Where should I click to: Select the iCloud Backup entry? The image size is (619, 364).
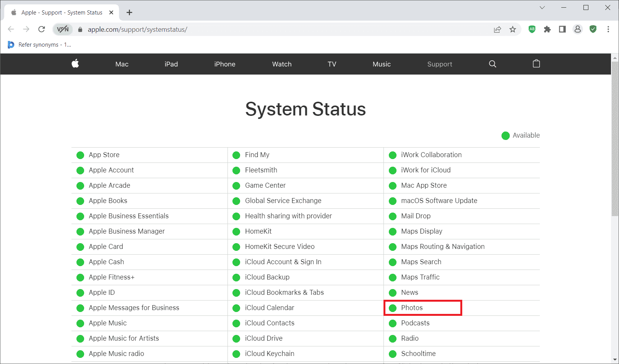[267, 277]
